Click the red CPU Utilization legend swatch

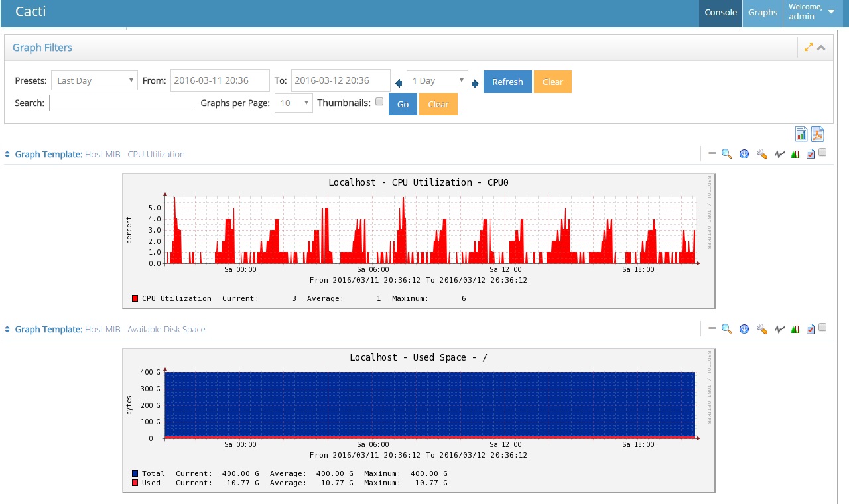click(x=135, y=298)
